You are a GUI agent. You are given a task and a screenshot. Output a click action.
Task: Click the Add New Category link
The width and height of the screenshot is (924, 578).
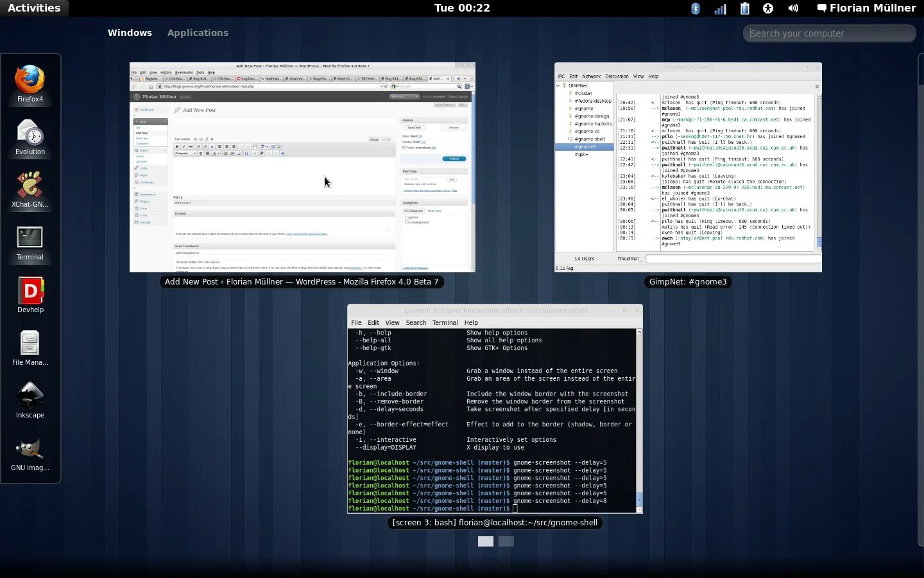pyautogui.click(x=415, y=268)
